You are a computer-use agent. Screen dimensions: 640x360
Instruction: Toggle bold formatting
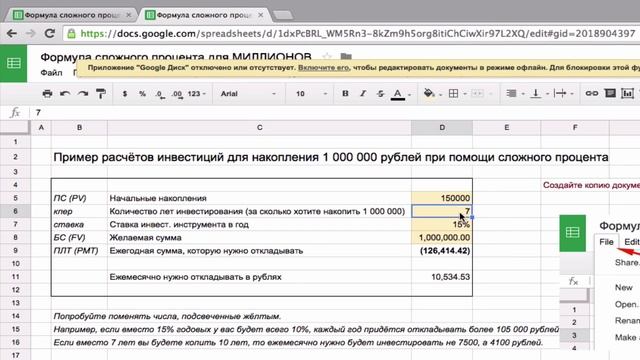345,93
